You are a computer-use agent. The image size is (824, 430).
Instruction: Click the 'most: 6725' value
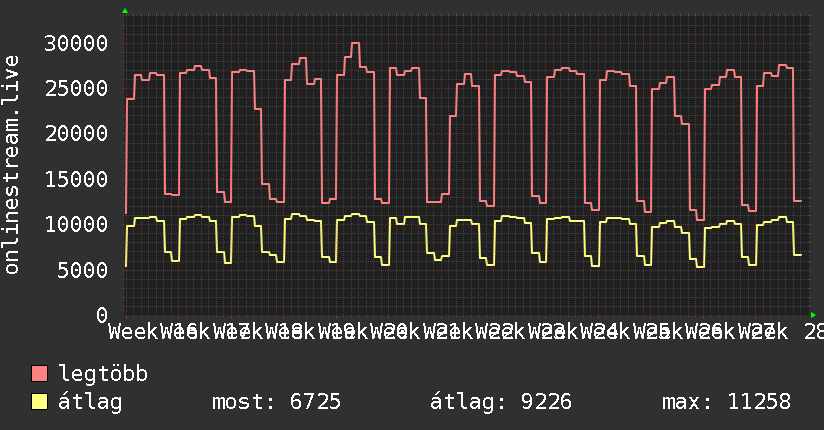tap(276, 402)
